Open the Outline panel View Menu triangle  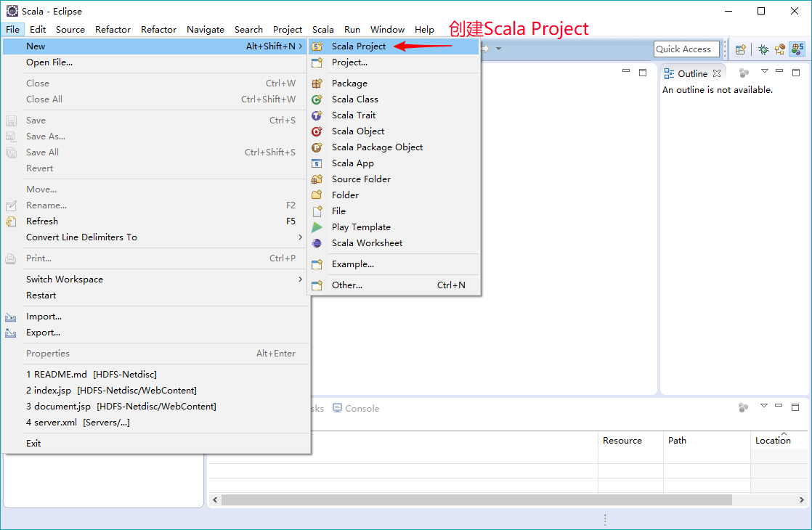(x=764, y=71)
